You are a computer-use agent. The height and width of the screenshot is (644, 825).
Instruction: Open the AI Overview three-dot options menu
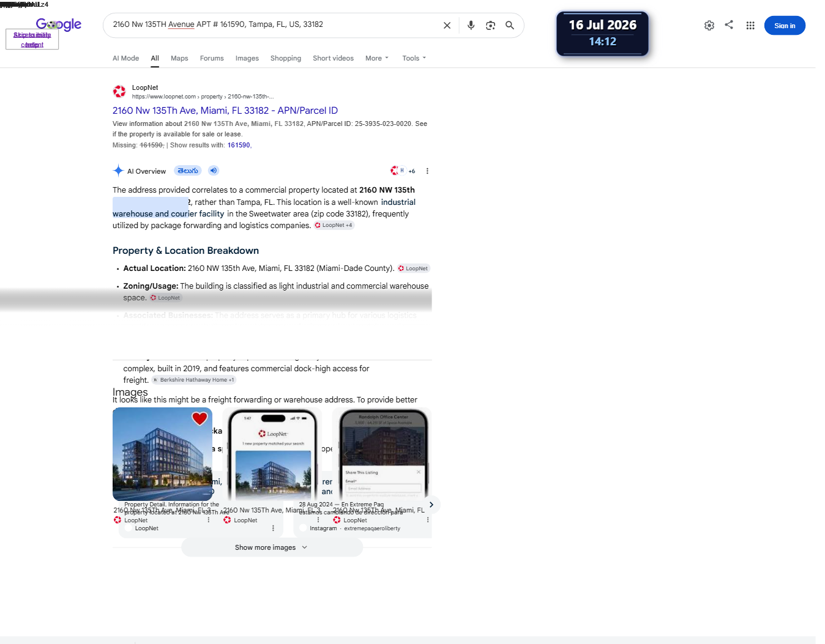[x=427, y=171]
